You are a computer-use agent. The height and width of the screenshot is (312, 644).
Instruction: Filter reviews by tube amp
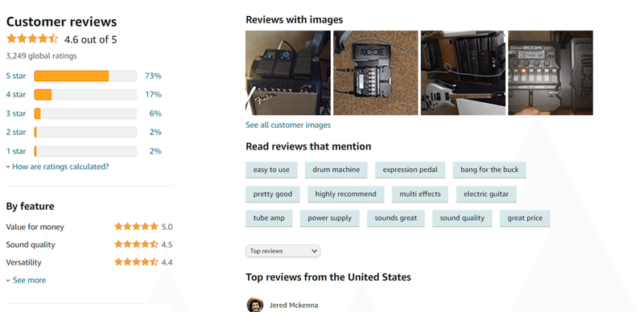[269, 219]
